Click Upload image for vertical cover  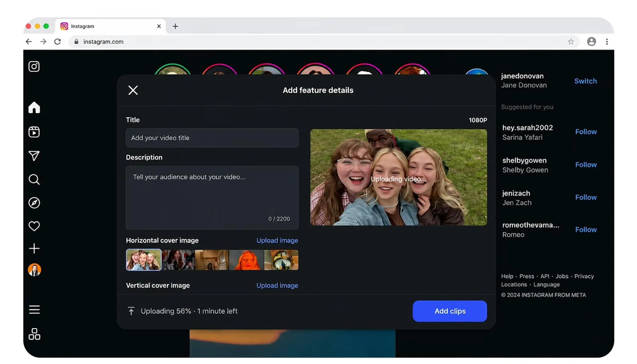(277, 285)
